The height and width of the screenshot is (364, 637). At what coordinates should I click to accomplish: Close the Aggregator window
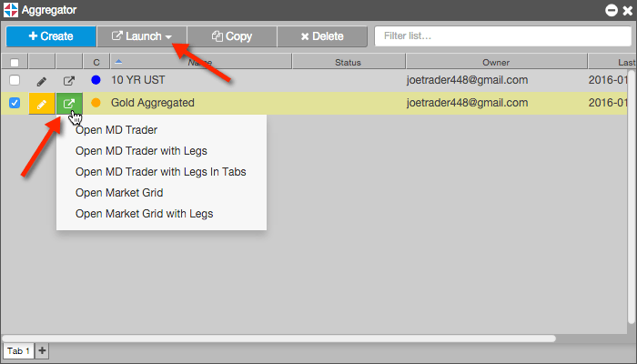pos(628,10)
